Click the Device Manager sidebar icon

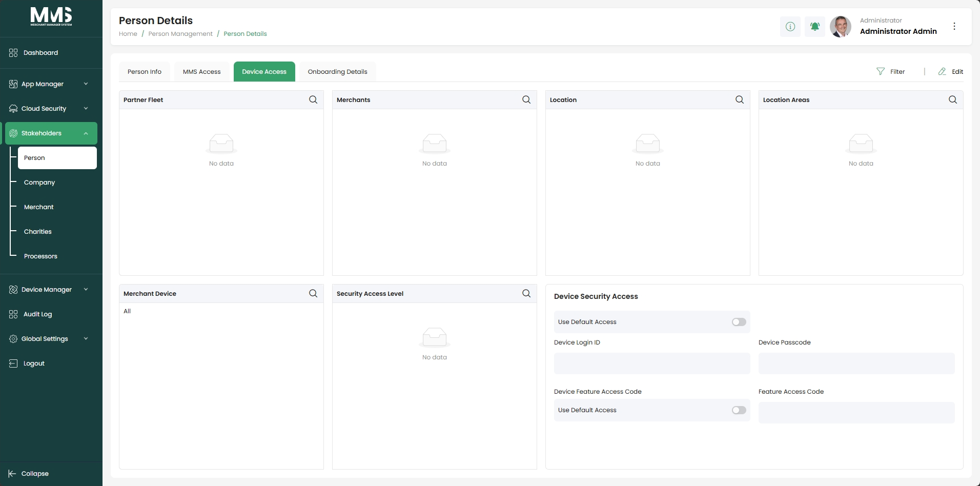pos(13,290)
